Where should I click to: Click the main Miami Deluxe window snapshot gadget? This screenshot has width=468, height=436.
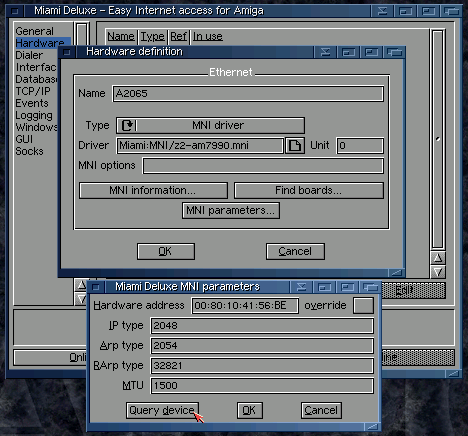[405, 11]
